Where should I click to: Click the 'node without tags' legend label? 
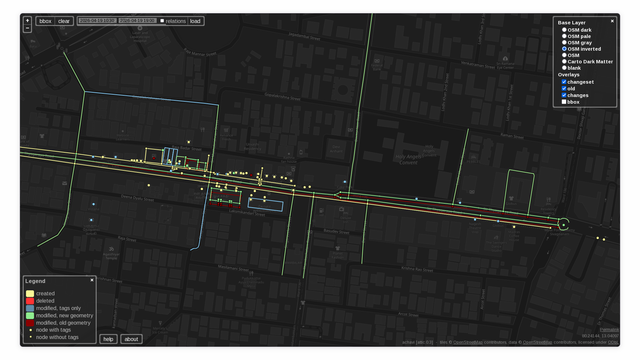click(57, 337)
